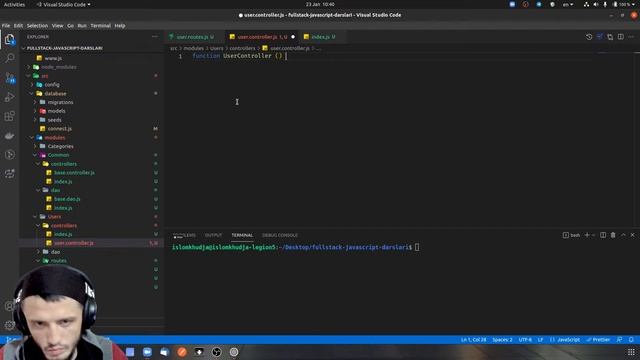
Task: Click Ln 1, Col 28 in status bar
Action: tap(473, 340)
